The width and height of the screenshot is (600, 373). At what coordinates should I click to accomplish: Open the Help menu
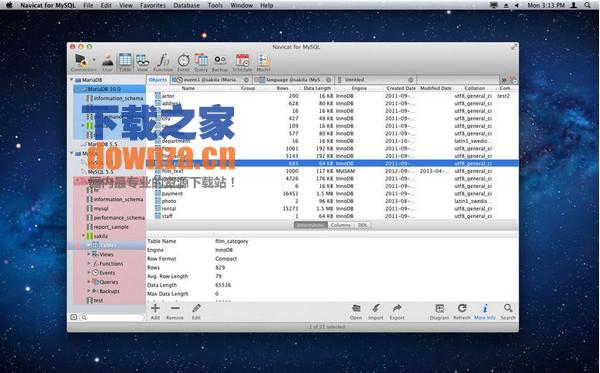click(x=267, y=5)
